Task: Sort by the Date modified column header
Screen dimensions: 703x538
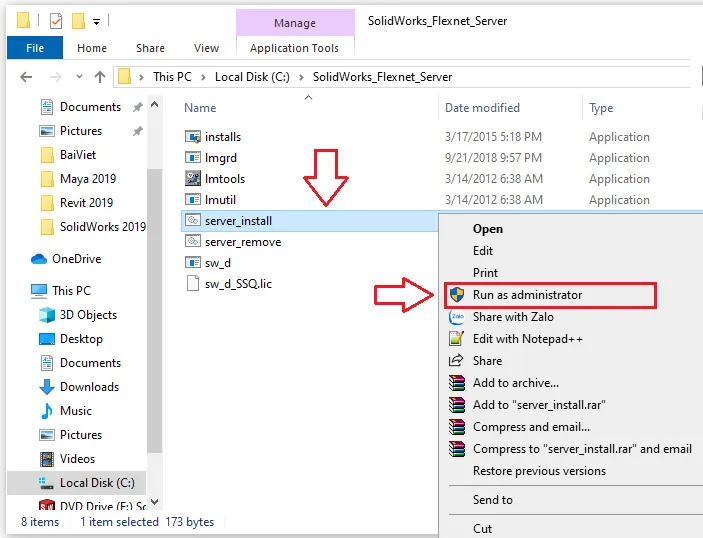Action: 482,108
